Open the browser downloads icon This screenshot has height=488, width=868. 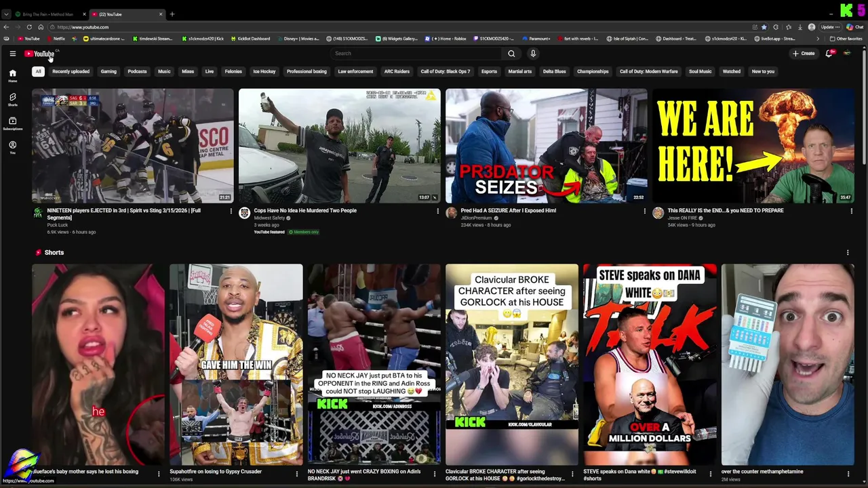[800, 27]
